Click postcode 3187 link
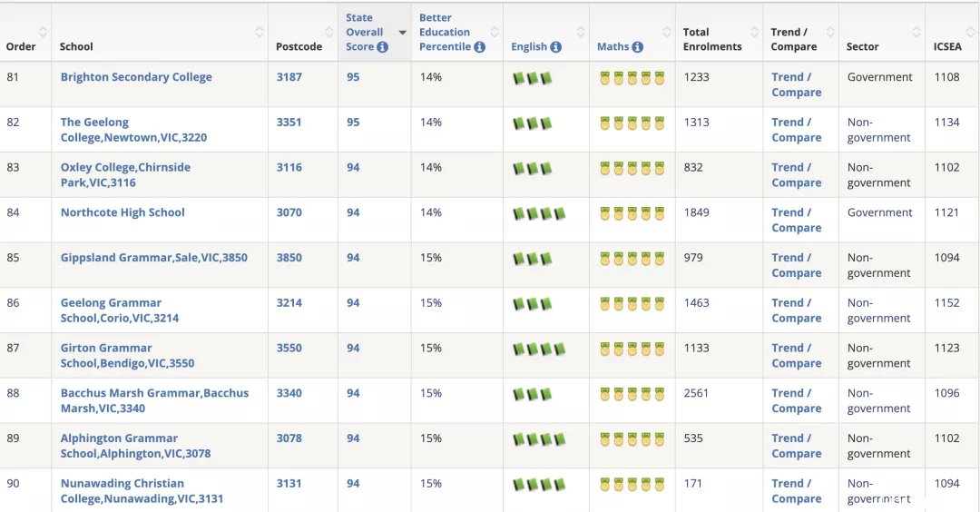980x512 pixels. (x=289, y=77)
